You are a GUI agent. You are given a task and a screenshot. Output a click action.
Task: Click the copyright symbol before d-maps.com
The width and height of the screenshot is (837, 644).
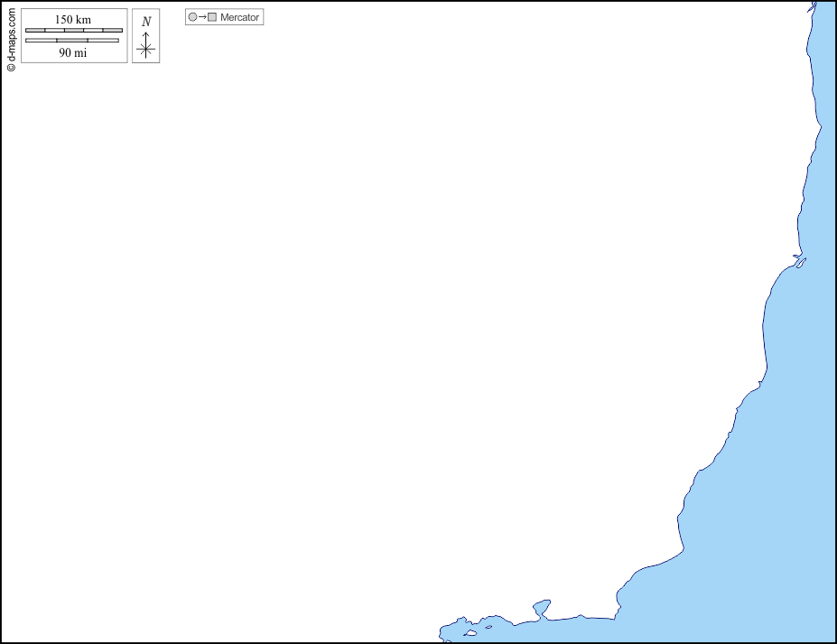11,67
